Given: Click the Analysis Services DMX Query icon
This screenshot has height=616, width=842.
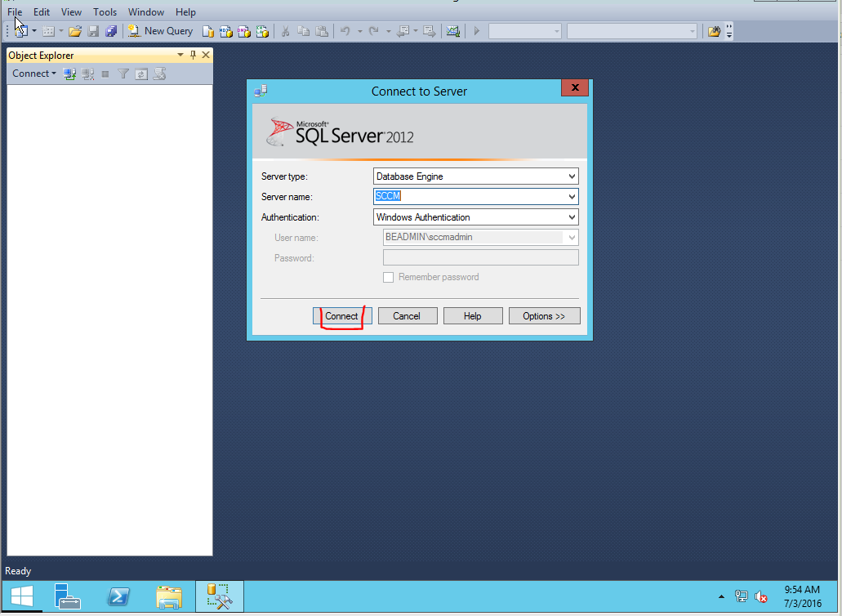Looking at the screenshot, I should pos(244,31).
